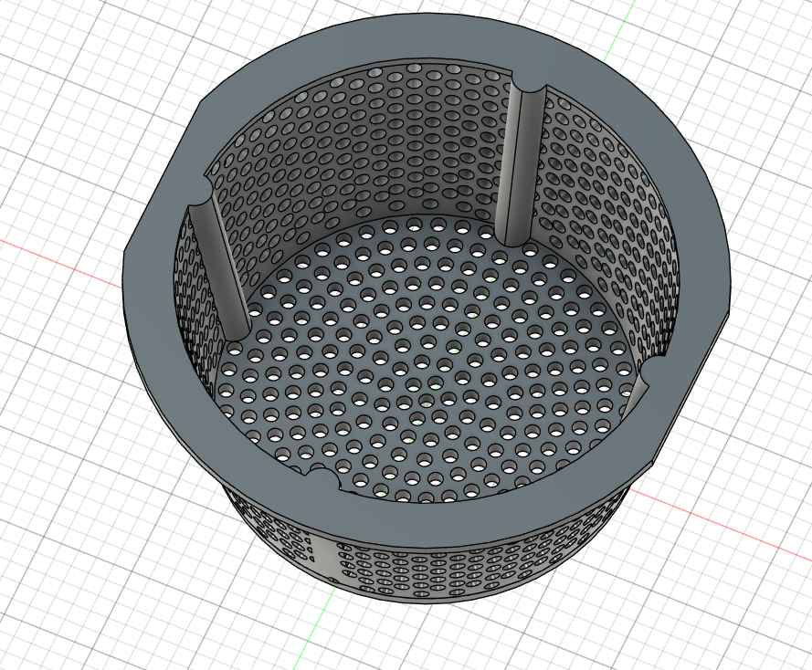The height and width of the screenshot is (670, 812).
Task: Select the tall vertical rib at back right
Action: coord(520,165)
